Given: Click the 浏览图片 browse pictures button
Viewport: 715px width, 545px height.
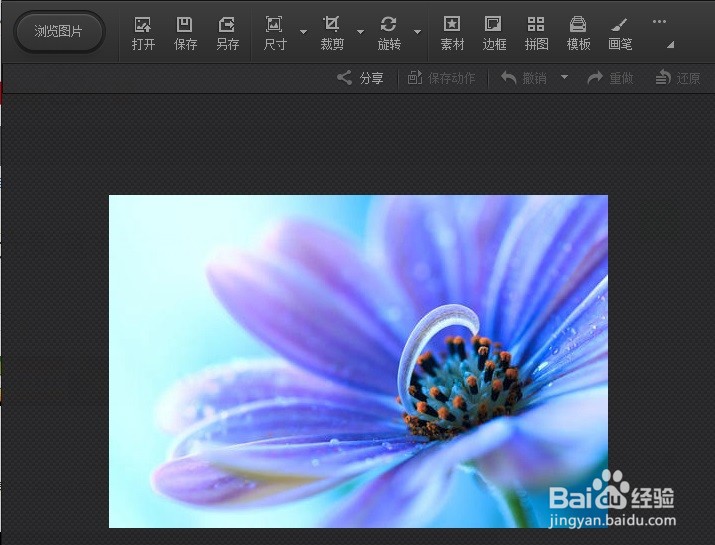Looking at the screenshot, I should click(x=59, y=31).
